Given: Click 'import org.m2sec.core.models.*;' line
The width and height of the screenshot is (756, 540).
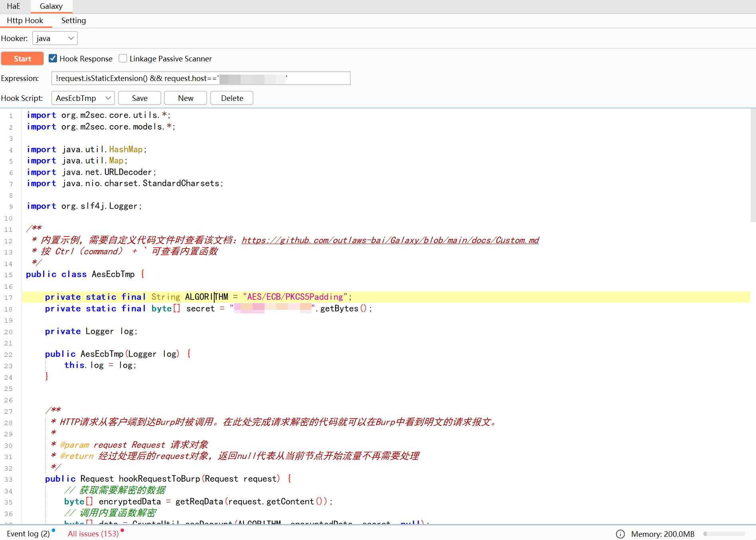Looking at the screenshot, I should [101, 127].
